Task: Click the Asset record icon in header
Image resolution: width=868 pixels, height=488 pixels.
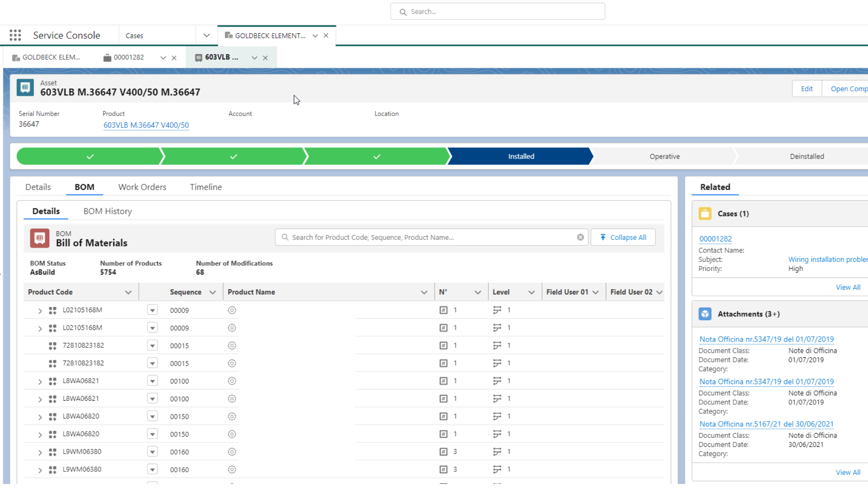Action: pyautogui.click(x=25, y=87)
